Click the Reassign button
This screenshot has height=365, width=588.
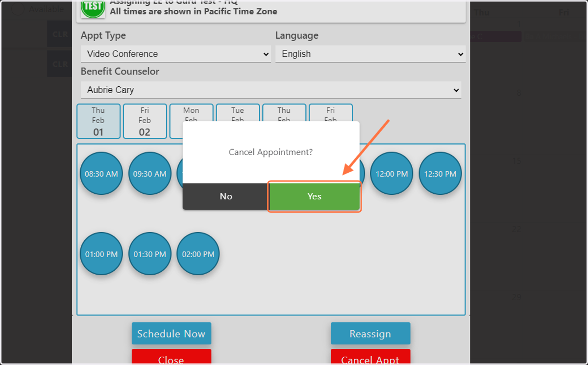coord(370,334)
